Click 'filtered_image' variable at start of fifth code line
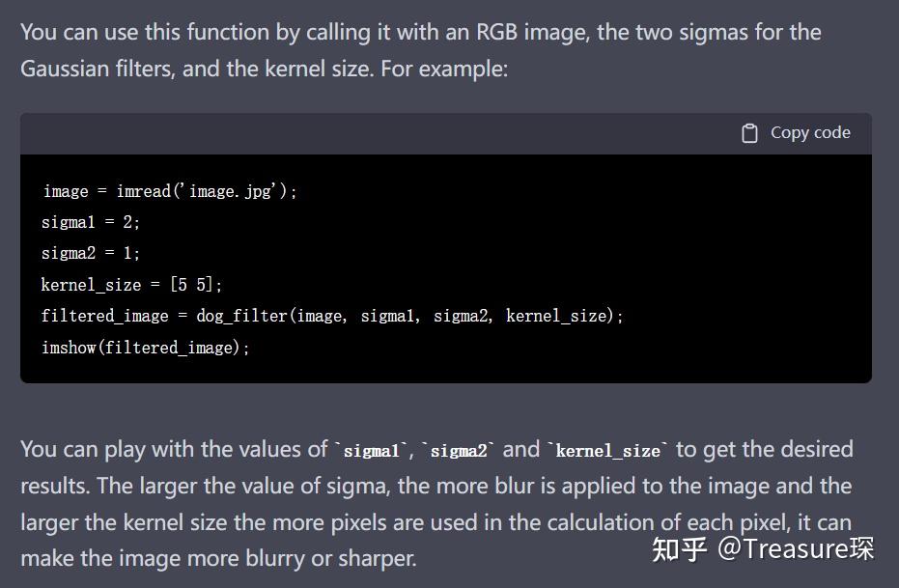The width and height of the screenshot is (899, 588). click(105, 316)
